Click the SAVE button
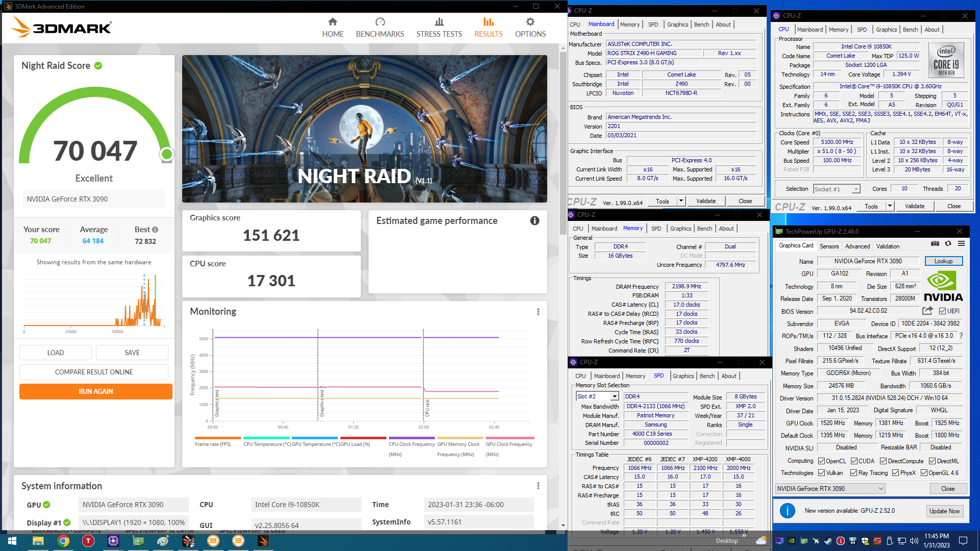The width and height of the screenshot is (980, 551). click(132, 353)
